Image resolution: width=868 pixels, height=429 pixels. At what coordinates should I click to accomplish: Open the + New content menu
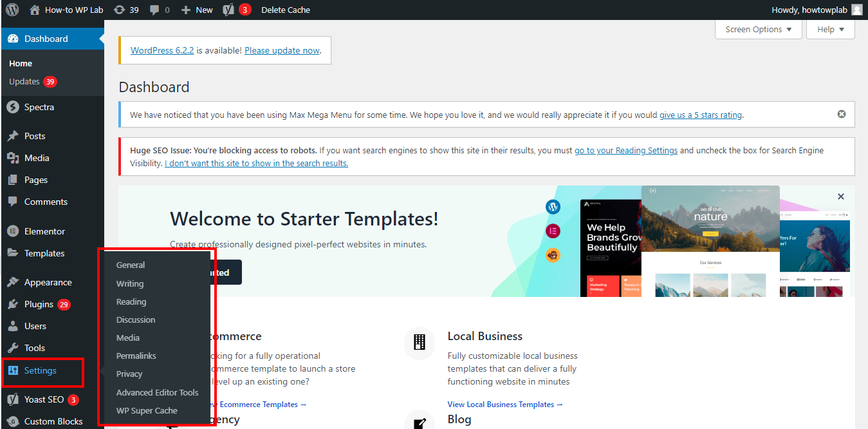tap(197, 10)
